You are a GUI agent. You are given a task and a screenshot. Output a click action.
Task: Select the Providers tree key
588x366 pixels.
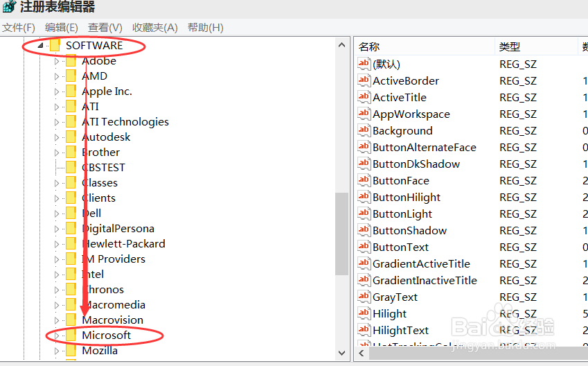[114, 259]
